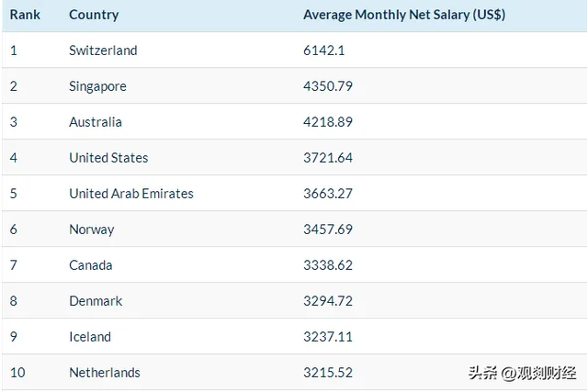
Task: Select the 4350.79 salary cell
Action: 328,86
